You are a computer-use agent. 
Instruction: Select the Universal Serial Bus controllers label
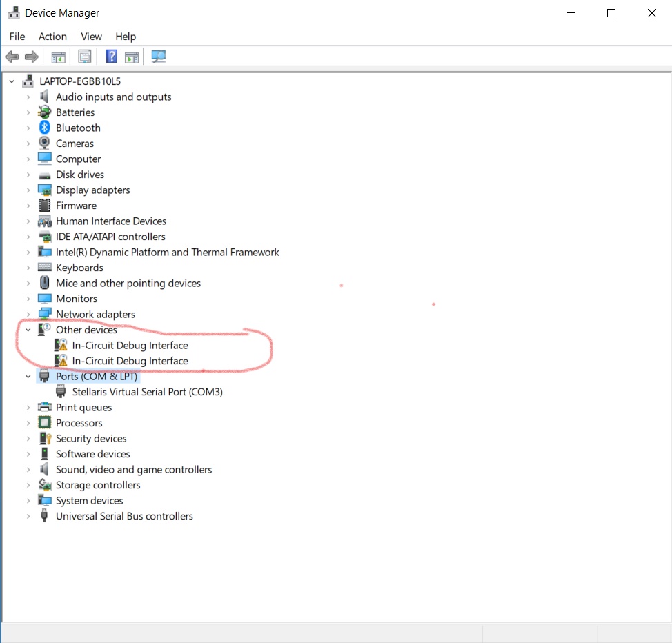124,516
